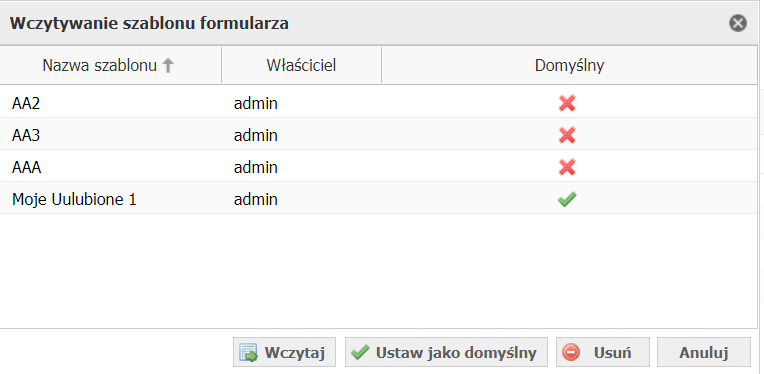This screenshot has height=374, width=764.
Task: Sort by the Domyślny column header
Action: point(569,65)
